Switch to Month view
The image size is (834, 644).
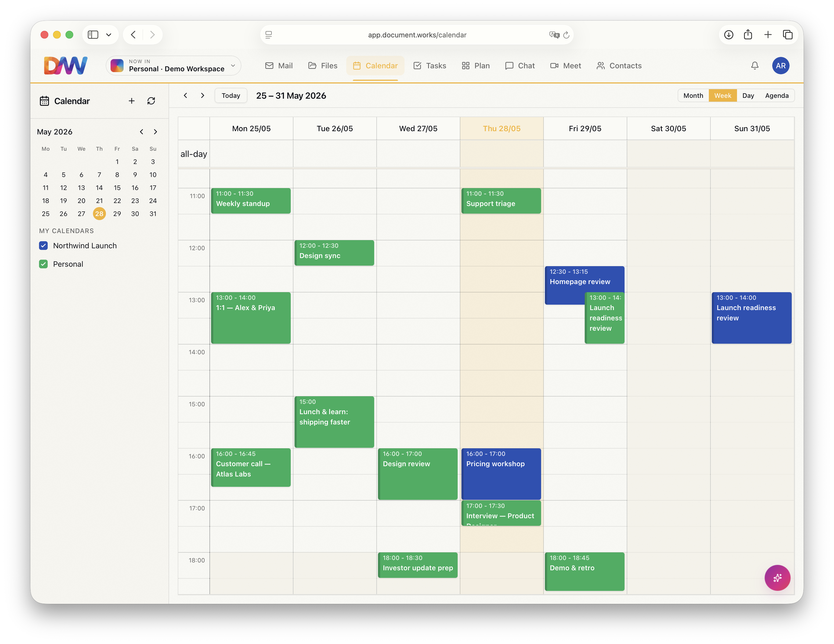point(693,95)
